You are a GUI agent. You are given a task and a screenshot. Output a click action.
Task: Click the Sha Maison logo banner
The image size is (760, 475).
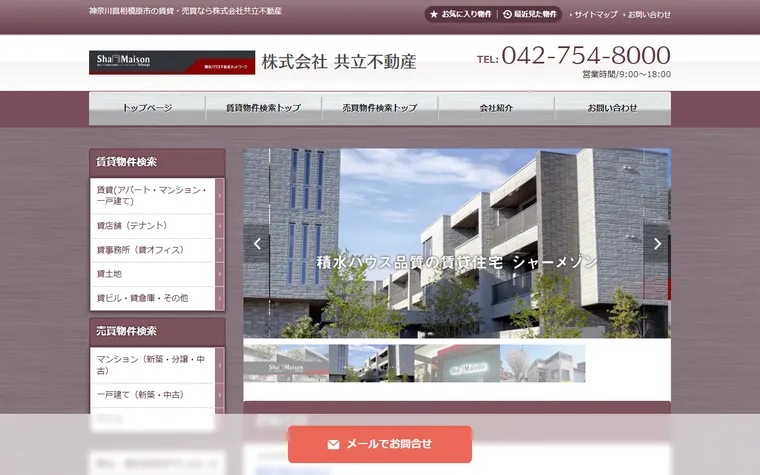[x=172, y=63]
